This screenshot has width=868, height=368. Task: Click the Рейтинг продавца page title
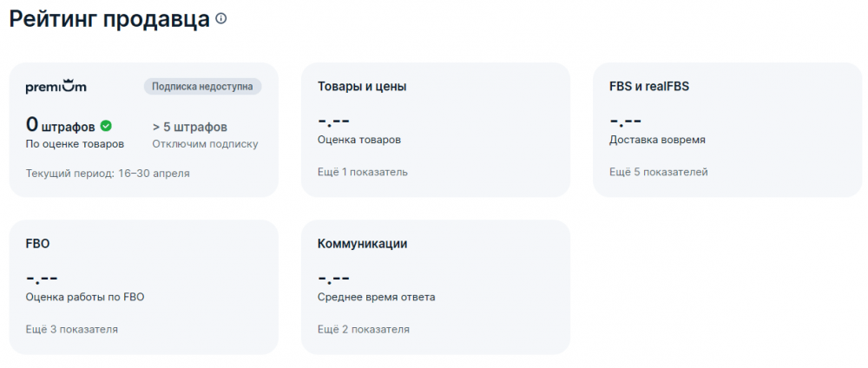tap(109, 19)
